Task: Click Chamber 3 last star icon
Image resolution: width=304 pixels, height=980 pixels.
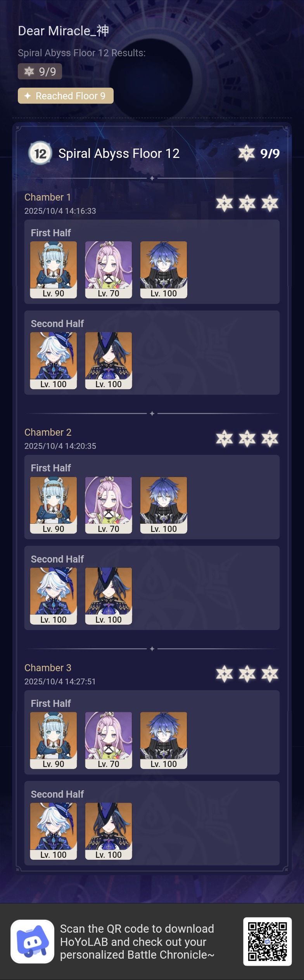Action: tap(270, 674)
